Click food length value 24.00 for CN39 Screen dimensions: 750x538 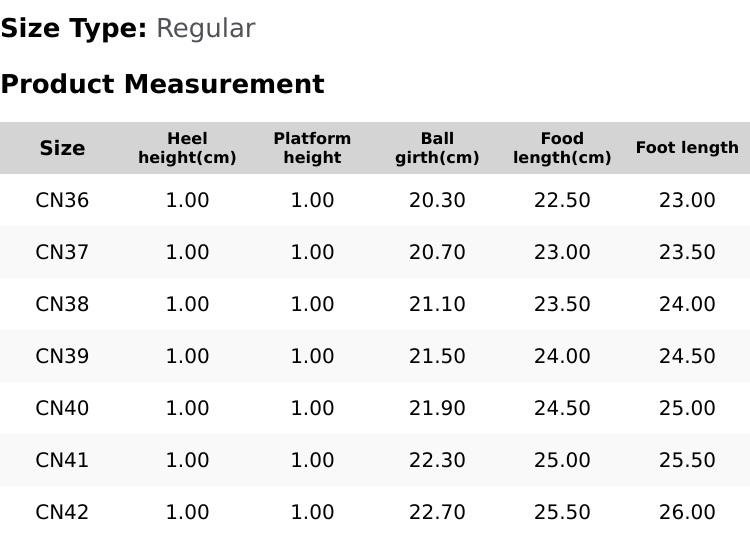tap(562, 356)
